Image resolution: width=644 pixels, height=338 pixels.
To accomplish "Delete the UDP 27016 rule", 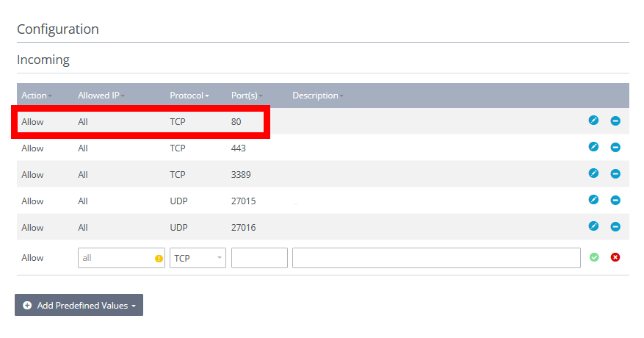I will click(615, 226).
